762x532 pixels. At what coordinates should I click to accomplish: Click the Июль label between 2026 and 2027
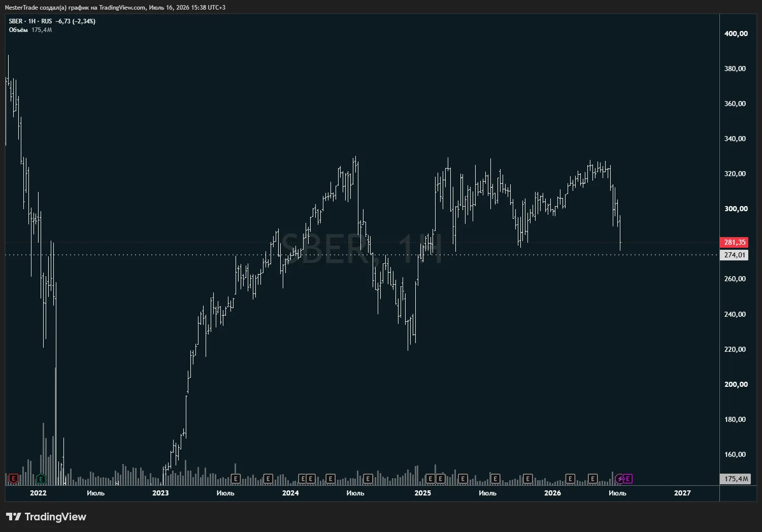point(617,493)
